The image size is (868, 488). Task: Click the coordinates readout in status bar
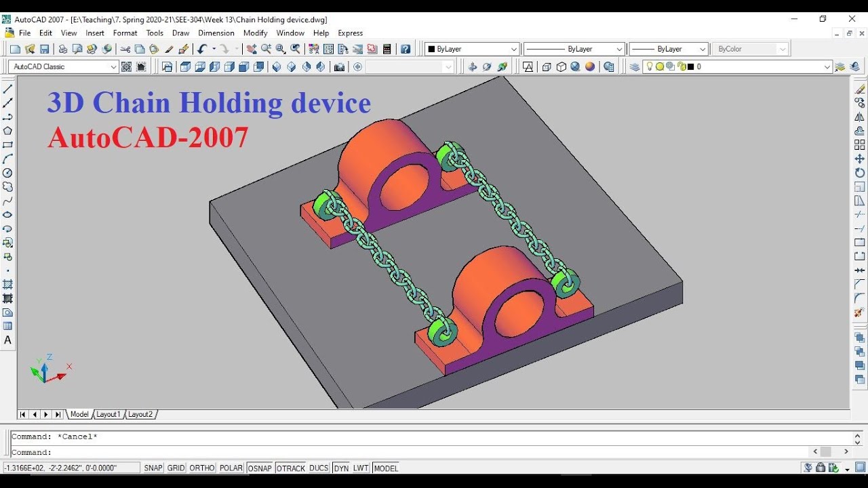[71, 468]
